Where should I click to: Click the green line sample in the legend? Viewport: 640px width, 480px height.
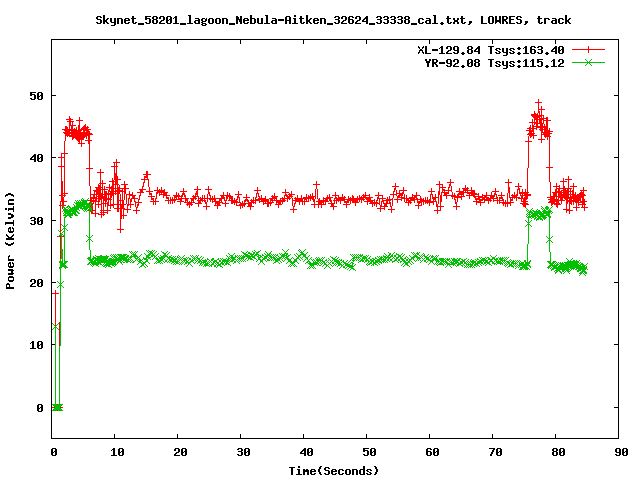[x=588, y=62]
